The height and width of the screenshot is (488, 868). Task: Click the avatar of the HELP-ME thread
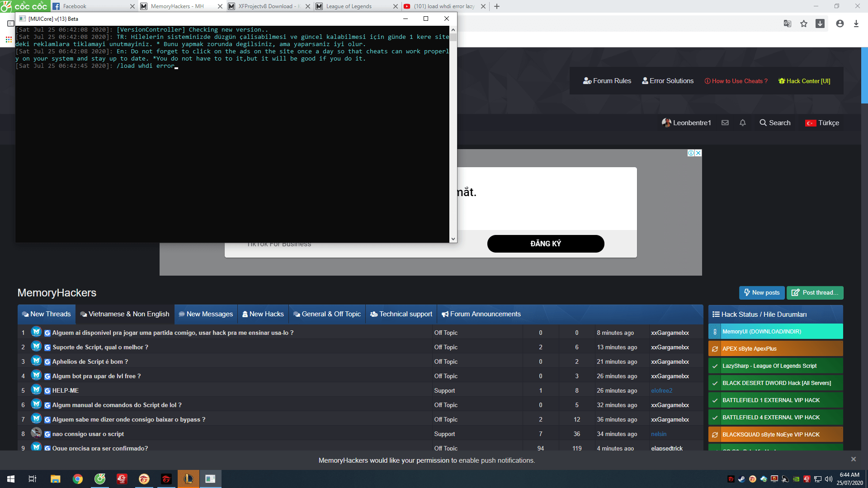pos(36,389)
